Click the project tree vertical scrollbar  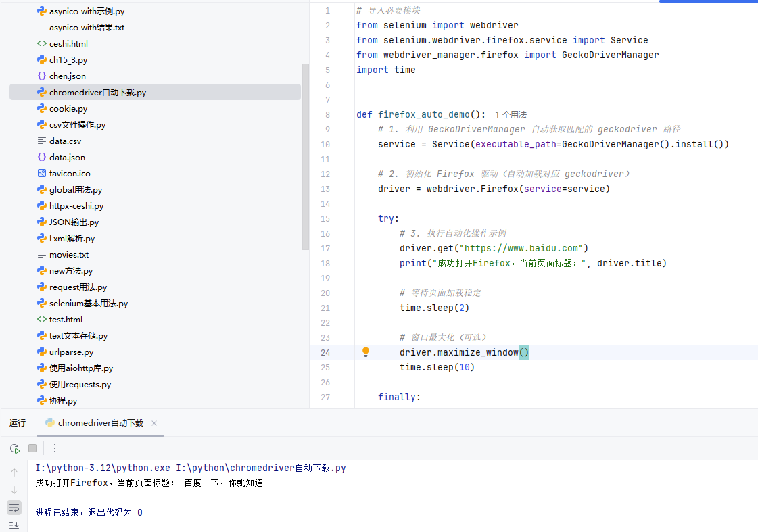coord(305,157)
